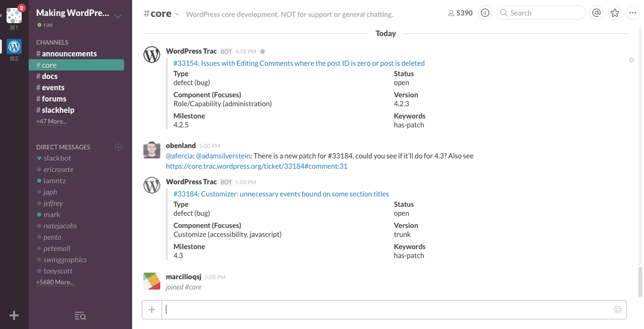644x329 pixels.
Task: Open the core.trac.wordpress.org ticket 33184 URL
Action: point(256,166)
